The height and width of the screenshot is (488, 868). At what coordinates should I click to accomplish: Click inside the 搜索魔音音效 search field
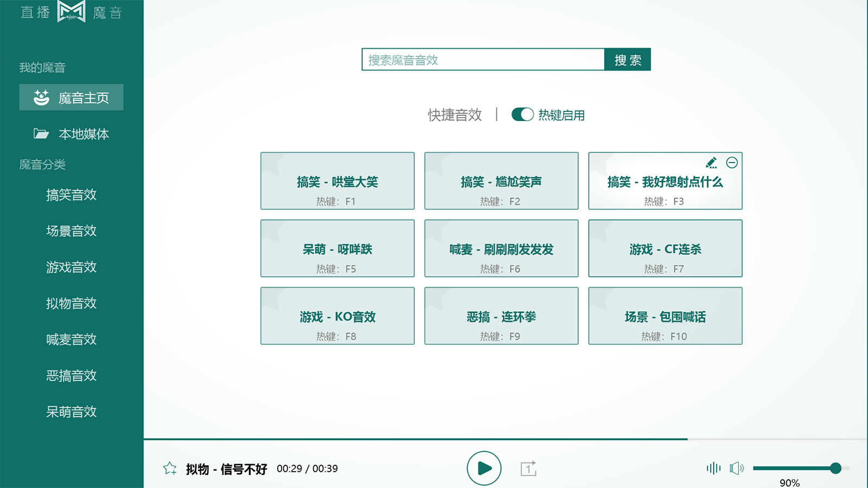pos(483,60)
